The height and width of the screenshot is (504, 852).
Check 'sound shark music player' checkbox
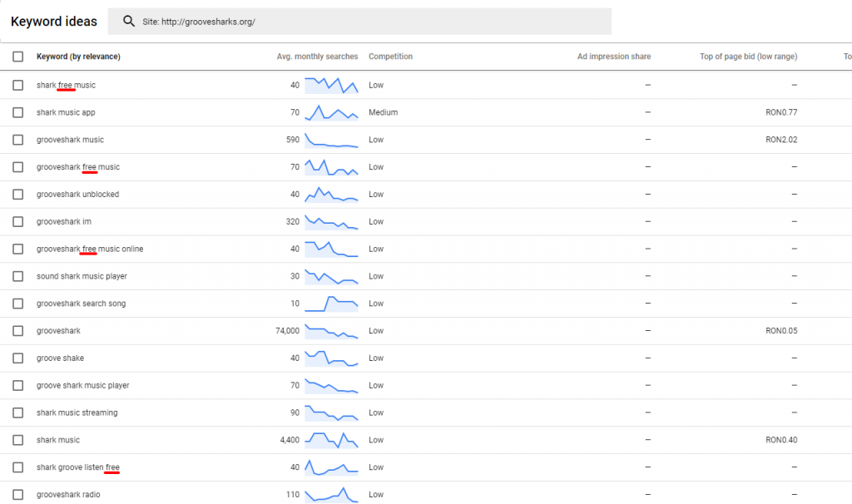pyautogui.click(x=18, y=276)
